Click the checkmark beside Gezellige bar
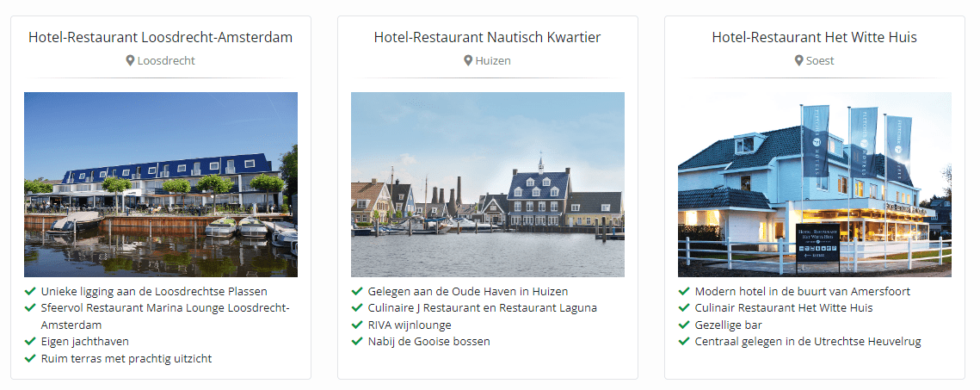Screen dimensions: 980x390 tap(684, 325)
